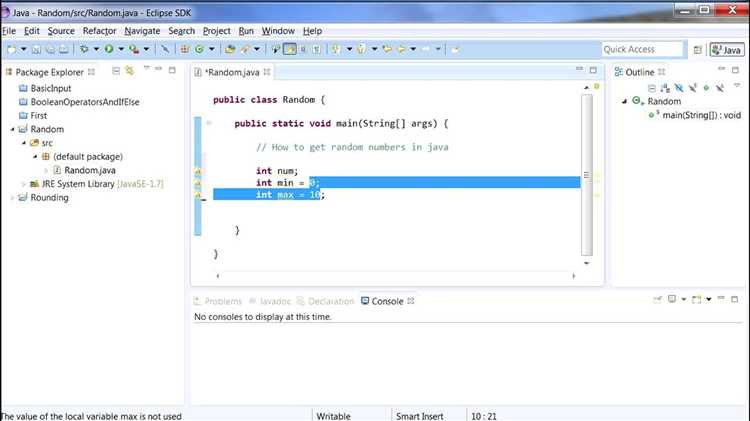The height and width of the screenshot is (421, 750).
Task: Collapse the Random project tree node
Action: point(12,129)
